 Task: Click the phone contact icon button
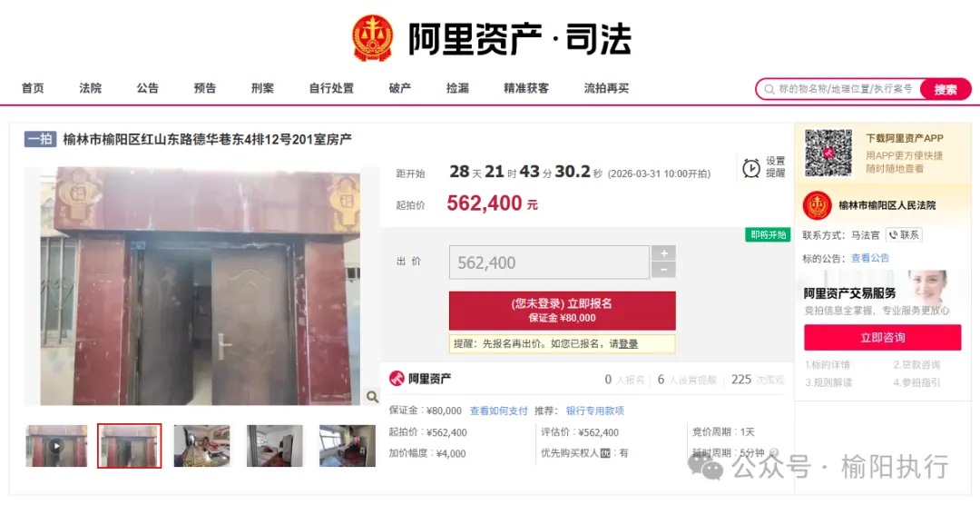click(x=904, y=235)
